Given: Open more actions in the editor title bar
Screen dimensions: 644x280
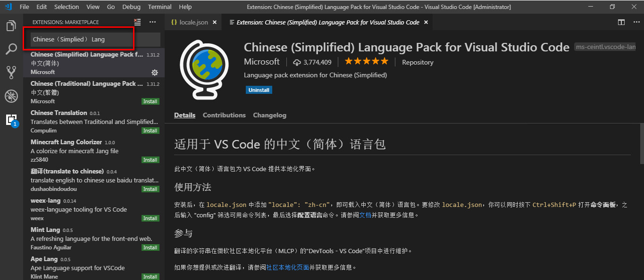Looking at the screenshot, I should (x=636, y=22).
